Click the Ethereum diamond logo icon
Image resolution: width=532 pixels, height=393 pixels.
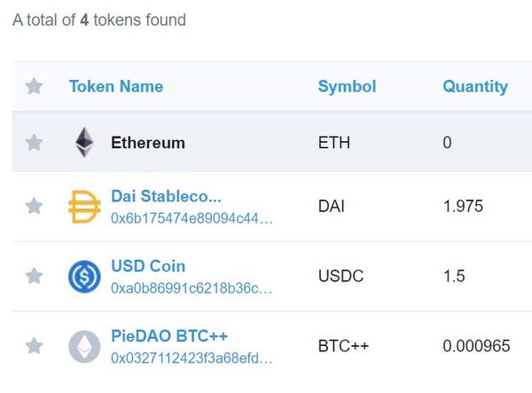pyautogui.click(x=84, y=142)
